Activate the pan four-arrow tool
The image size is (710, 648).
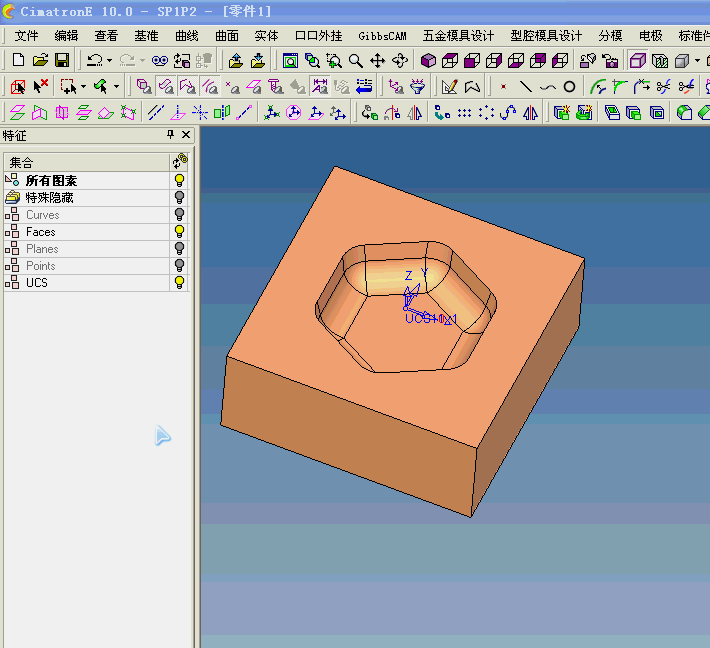(x=378, y=60)
